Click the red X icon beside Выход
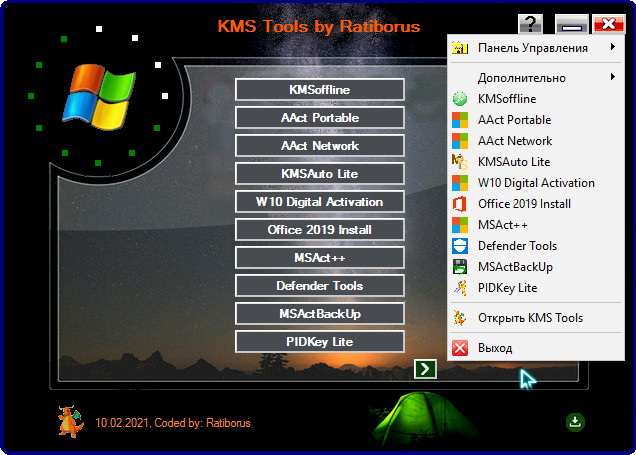 460,348
